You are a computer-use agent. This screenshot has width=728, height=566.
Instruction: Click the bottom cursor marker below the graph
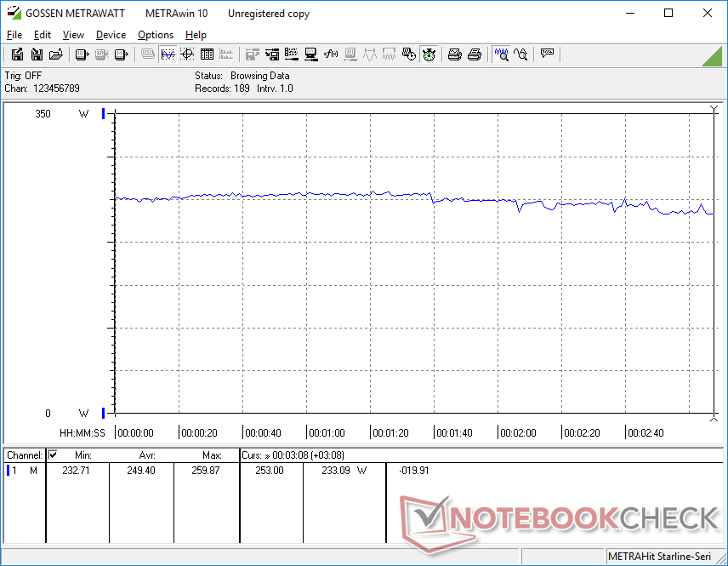click(714, 418)
